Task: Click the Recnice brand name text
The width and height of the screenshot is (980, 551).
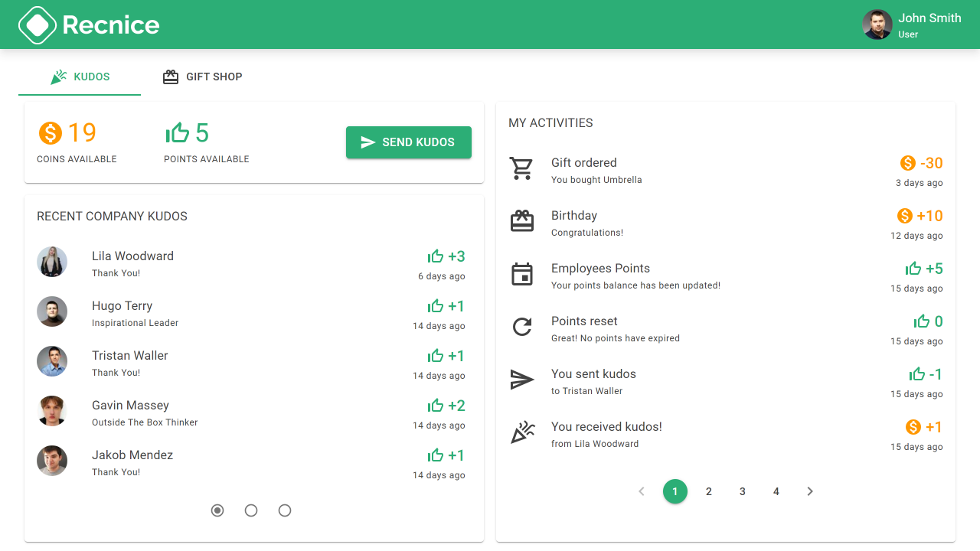Action: [x=111, y=25]
